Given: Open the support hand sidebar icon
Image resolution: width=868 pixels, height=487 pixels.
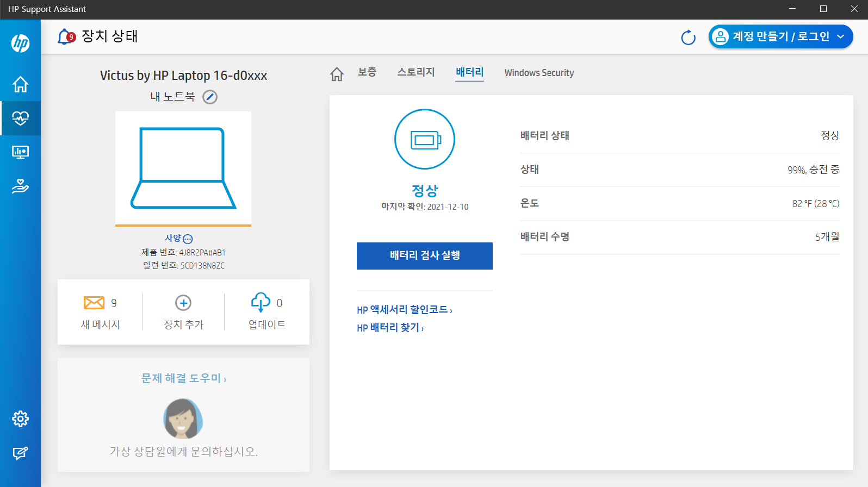Looking at the screenshot, I should click(x=20, y=186).
